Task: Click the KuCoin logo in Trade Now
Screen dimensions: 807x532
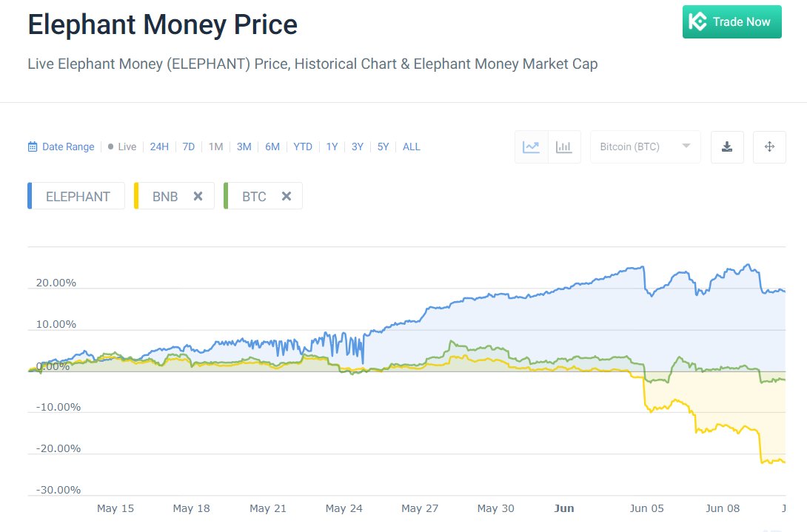Action: click(697, 21)
